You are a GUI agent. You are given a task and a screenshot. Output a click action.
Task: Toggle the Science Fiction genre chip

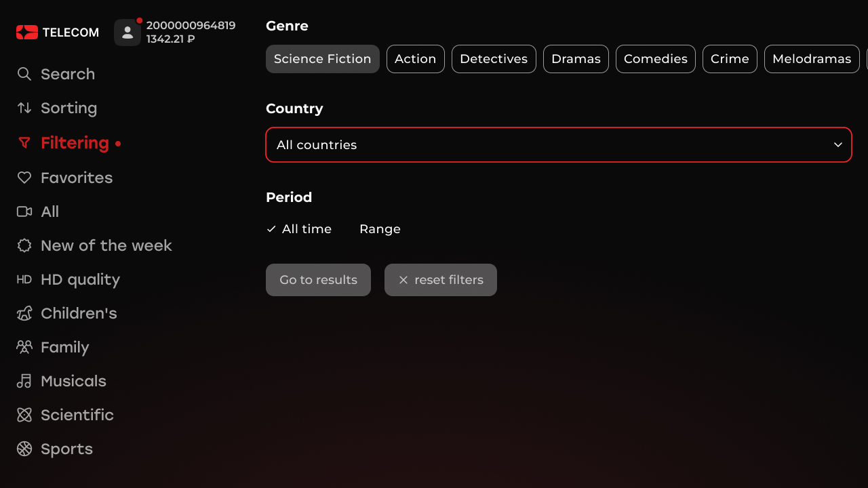[x=322, y=59]
